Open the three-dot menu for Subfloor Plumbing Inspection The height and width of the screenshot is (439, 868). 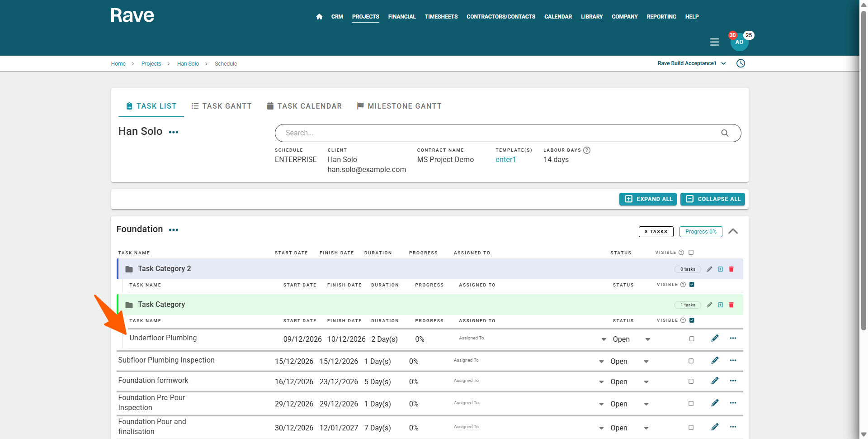pyautogui.click(x=733, y=361)
